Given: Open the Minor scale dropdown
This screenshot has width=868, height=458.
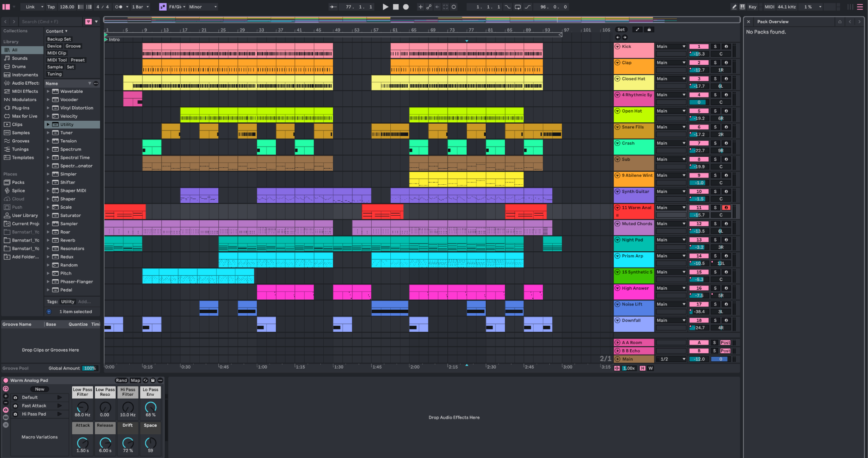Looking at the screenshot, I should (203, 7).
